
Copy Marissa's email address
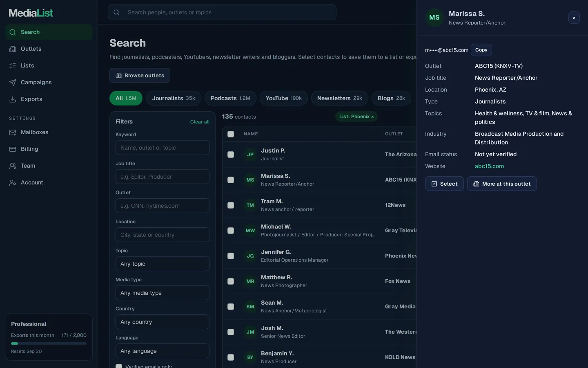[x=481, y=50]
